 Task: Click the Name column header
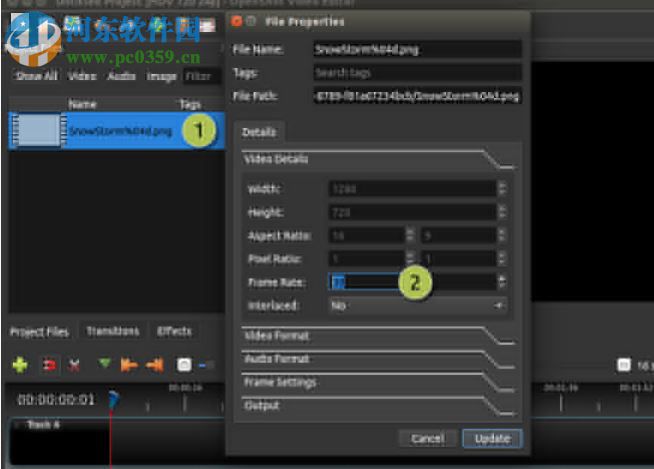[83, 104]
